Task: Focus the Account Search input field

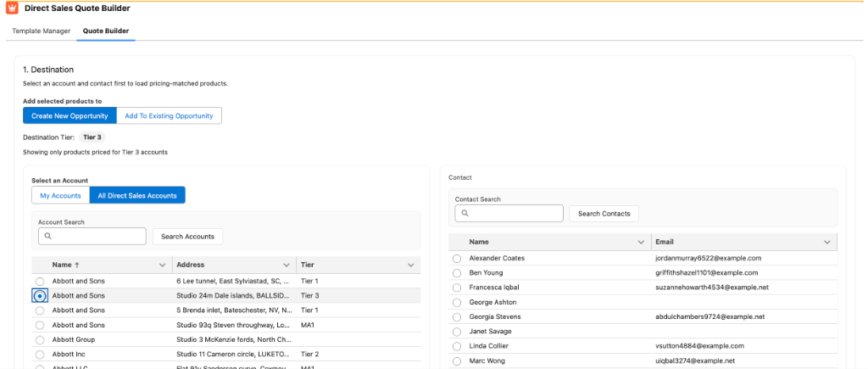Action: [92, 236]
